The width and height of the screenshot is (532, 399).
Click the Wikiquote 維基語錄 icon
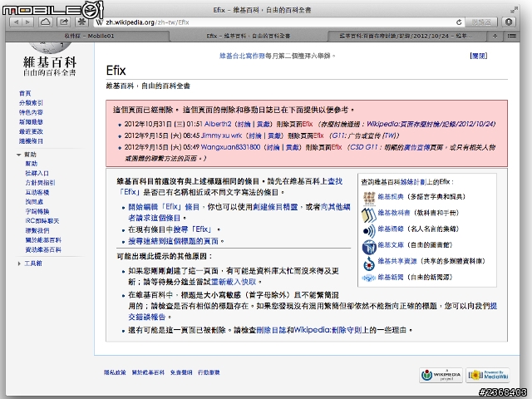coord(369,231)
